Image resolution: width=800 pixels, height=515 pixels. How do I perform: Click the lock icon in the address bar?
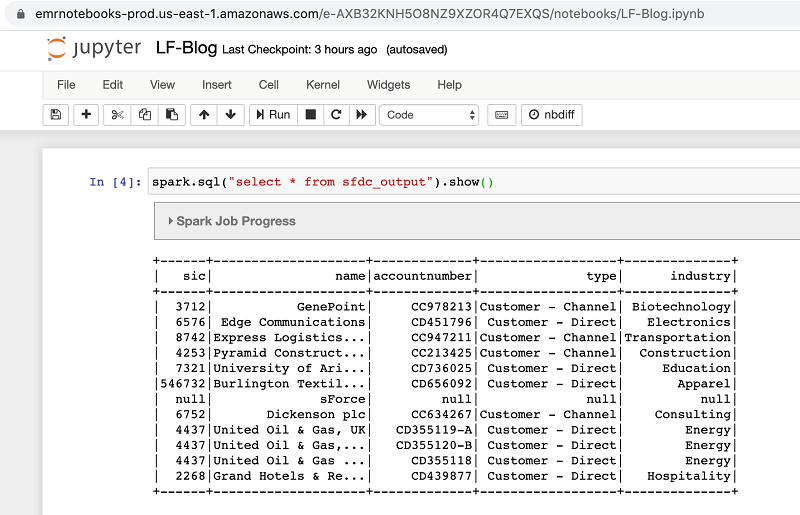[20, 14]
